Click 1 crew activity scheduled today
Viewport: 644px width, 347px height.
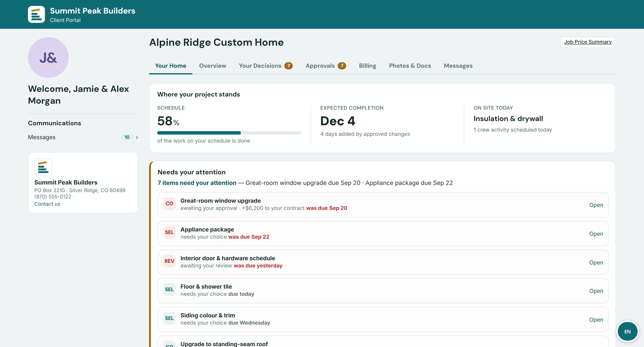point(513,130)
